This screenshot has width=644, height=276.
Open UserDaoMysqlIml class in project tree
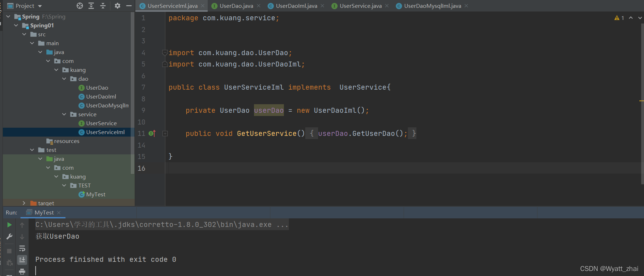(104, 105)
